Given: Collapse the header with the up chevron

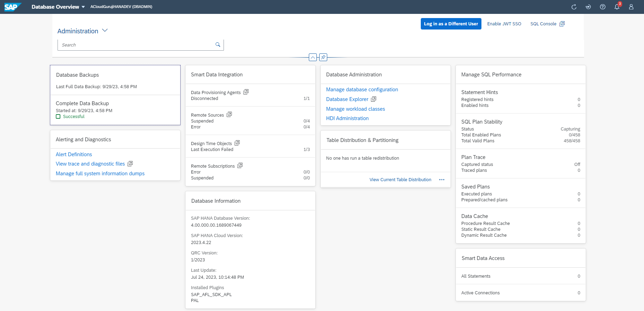Looking at the screenshot, I should 313,57.
